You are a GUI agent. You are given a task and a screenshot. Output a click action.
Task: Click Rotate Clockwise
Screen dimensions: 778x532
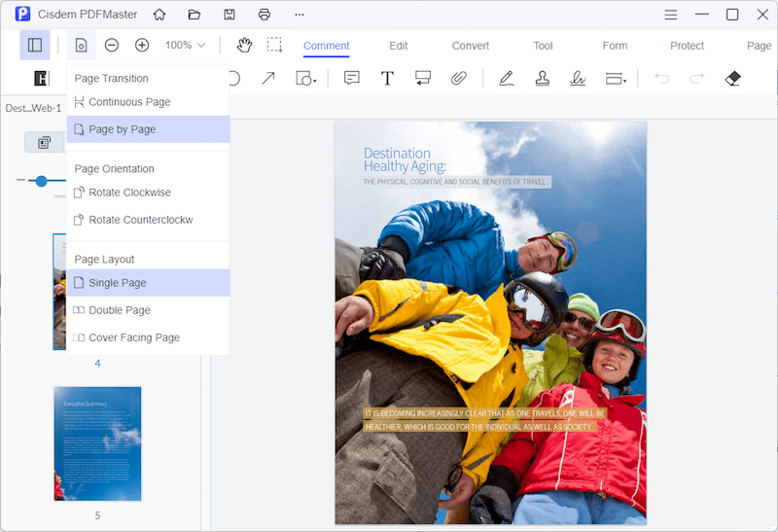129,193
